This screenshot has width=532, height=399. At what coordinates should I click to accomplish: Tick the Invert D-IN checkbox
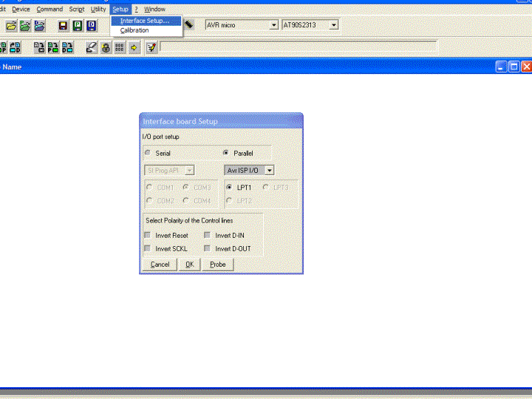[208, 235]
